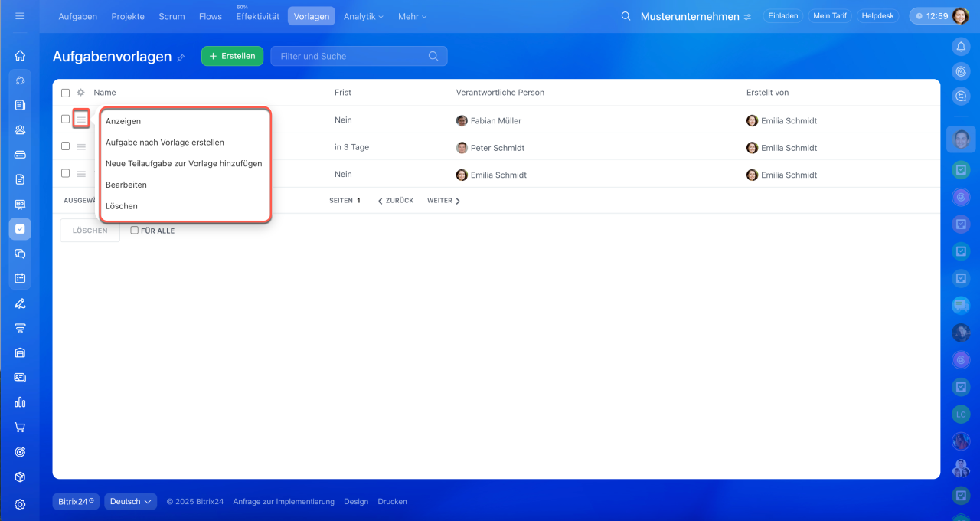
Task: Click the home icon in left sidebar
Action: (x=20, y=55)
